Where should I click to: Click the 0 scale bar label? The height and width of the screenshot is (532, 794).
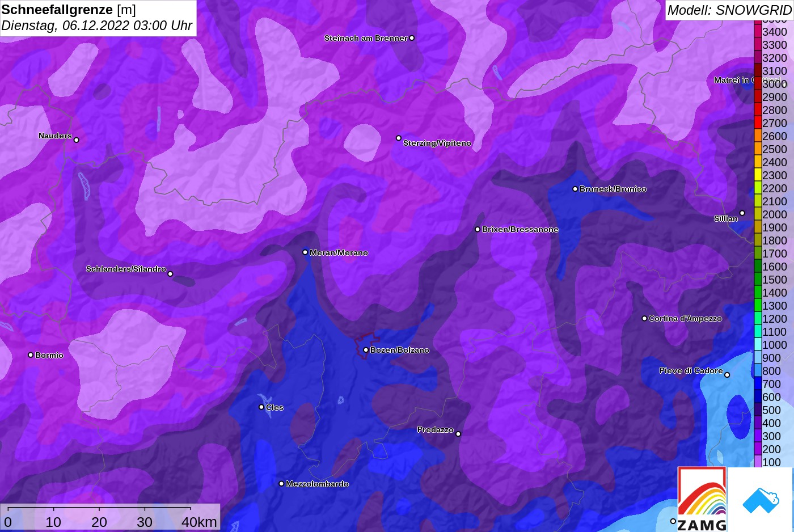[x=8, y=522]
